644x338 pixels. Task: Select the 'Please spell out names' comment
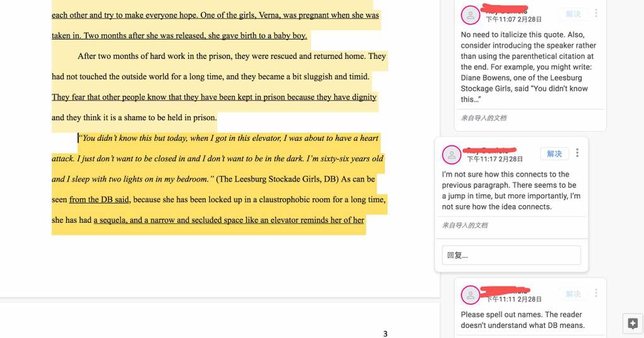pos(522,320)
